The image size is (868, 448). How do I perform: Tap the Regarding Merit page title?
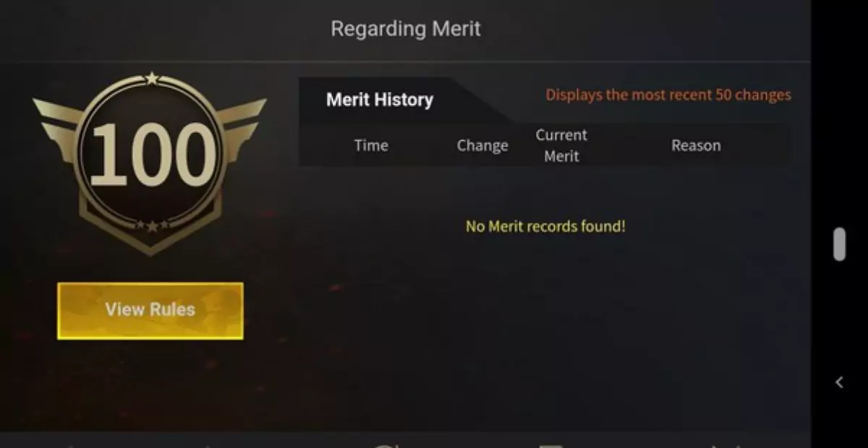point(406,29)
